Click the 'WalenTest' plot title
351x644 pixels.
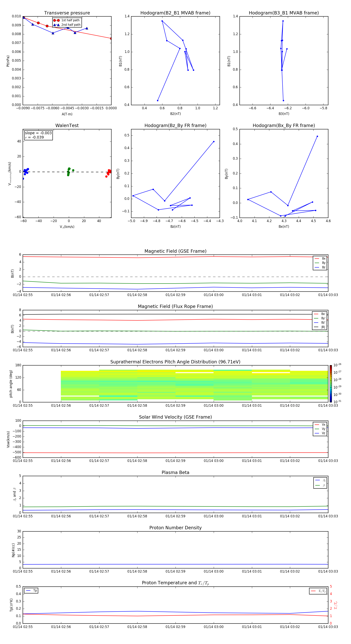tap(67, 125)
